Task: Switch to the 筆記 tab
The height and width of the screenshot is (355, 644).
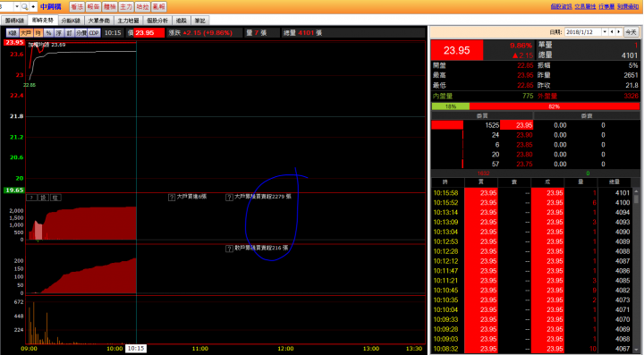Action: [200, 21]
